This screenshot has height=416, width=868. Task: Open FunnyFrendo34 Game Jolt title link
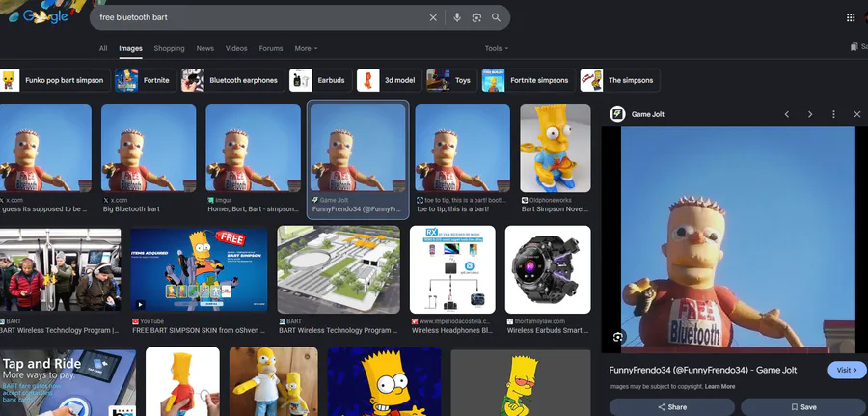click(x=702, y=370)
